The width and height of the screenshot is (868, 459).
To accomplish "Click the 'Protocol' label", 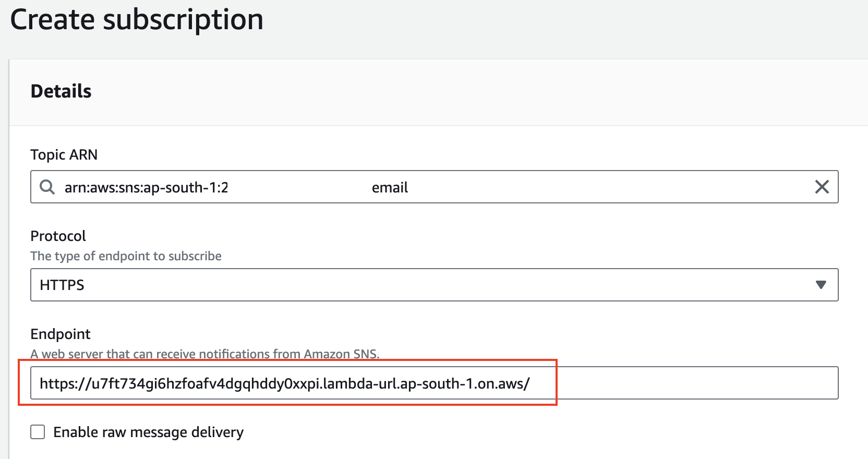I will pos(58,236).
